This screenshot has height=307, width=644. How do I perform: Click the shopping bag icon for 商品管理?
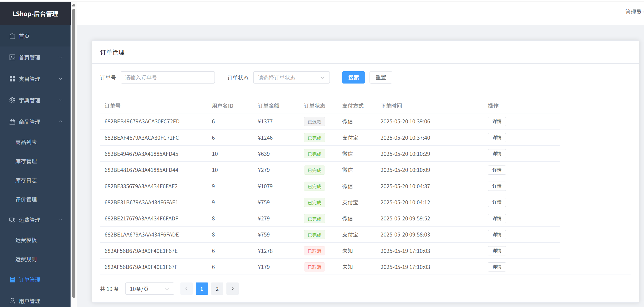point(12,122)
